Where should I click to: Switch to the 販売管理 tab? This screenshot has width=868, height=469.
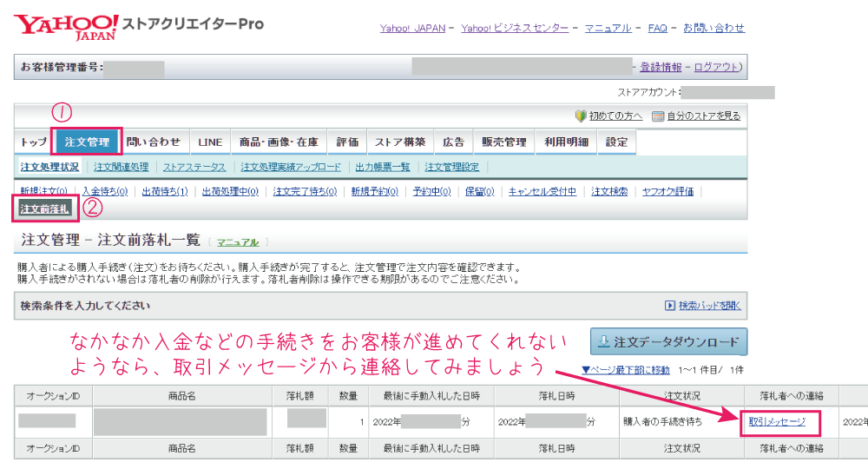click(503, 142)
